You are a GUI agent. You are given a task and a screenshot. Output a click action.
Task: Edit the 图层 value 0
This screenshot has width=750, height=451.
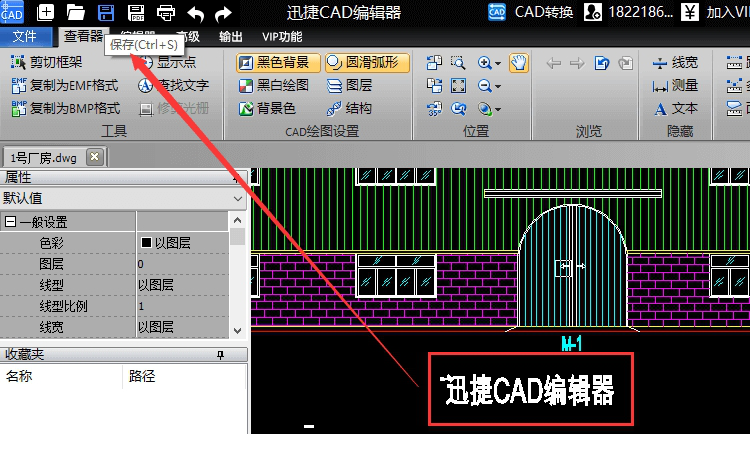[x=183, y=264]
